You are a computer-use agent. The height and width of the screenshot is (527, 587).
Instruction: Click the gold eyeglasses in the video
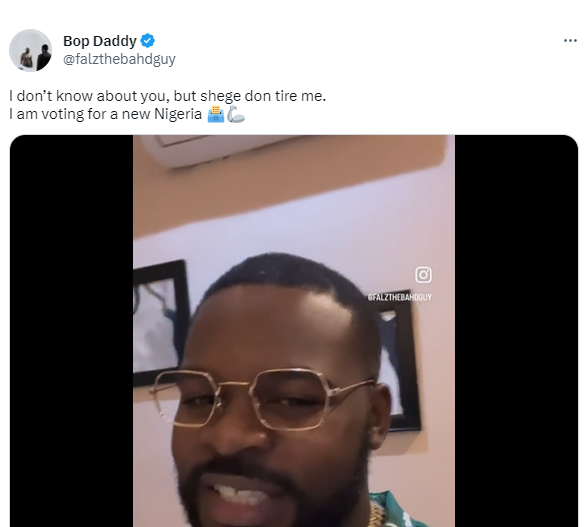[262, 399]
